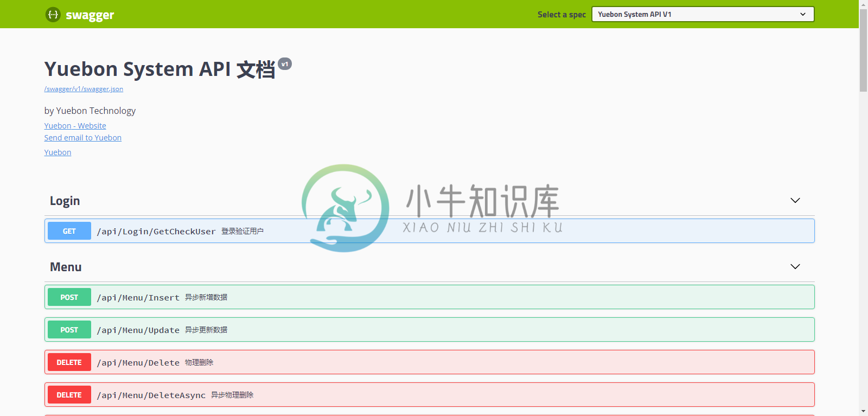The height and width of the screenshot is (416, 868).
Task: Collapse the Menu section chevron
Action: 795,267
